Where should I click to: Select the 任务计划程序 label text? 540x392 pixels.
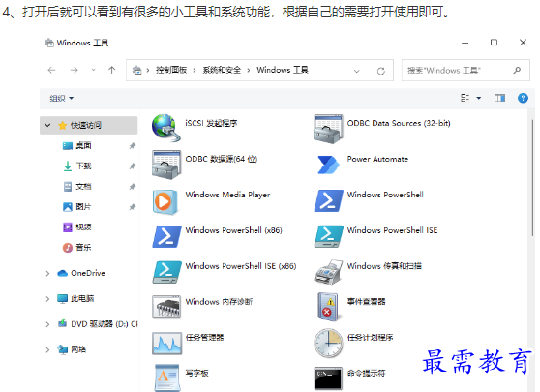pos(371,337)
